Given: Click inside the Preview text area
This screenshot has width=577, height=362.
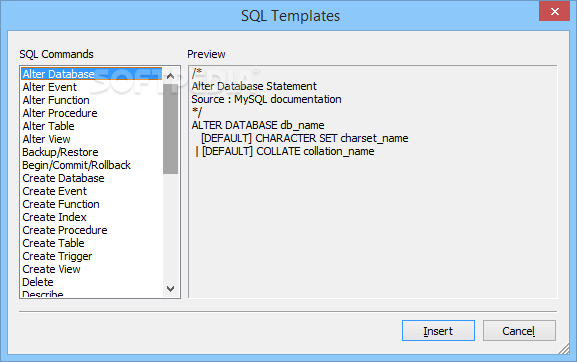Looking at the screenshot, I should tap(373, 182).
